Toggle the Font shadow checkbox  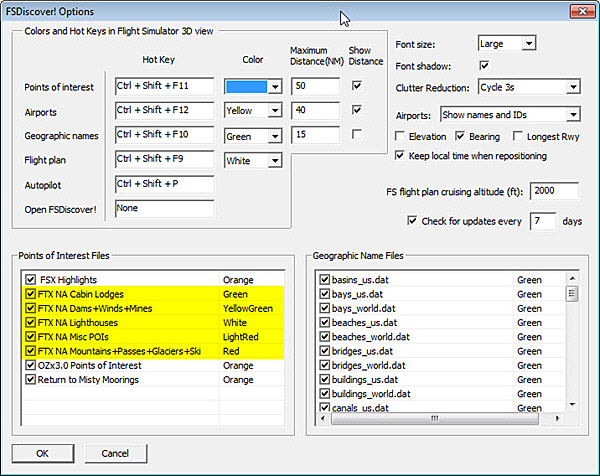485,66
